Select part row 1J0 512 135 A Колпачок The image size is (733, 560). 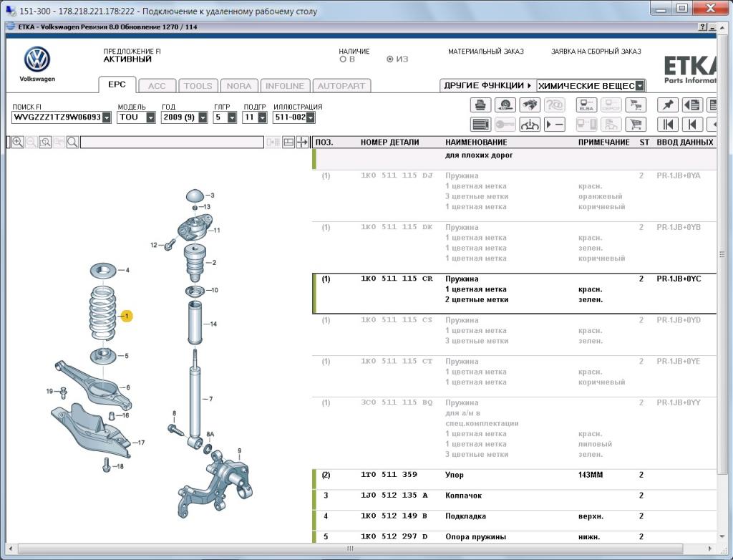[514, 500]
